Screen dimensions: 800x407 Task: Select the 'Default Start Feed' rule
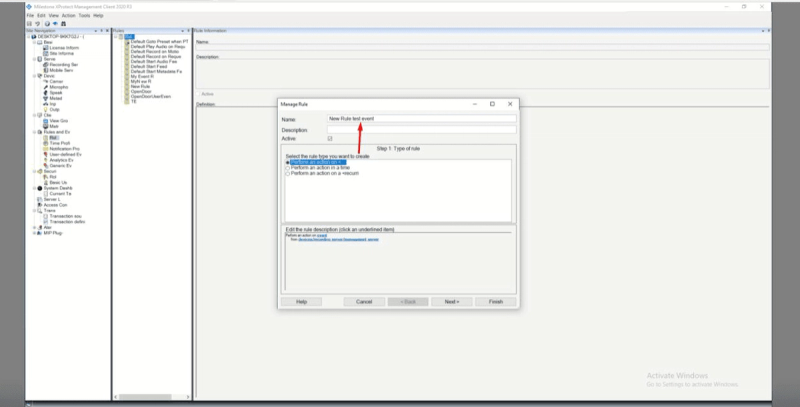148,67
